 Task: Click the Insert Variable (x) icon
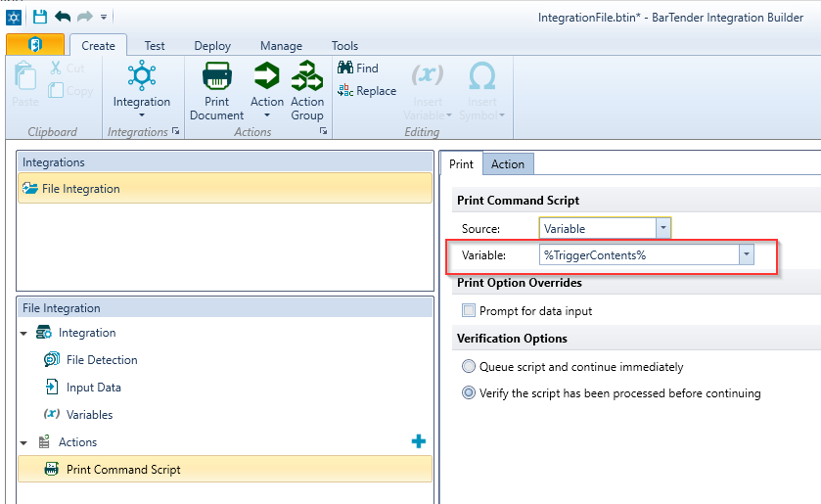(428, 74)
